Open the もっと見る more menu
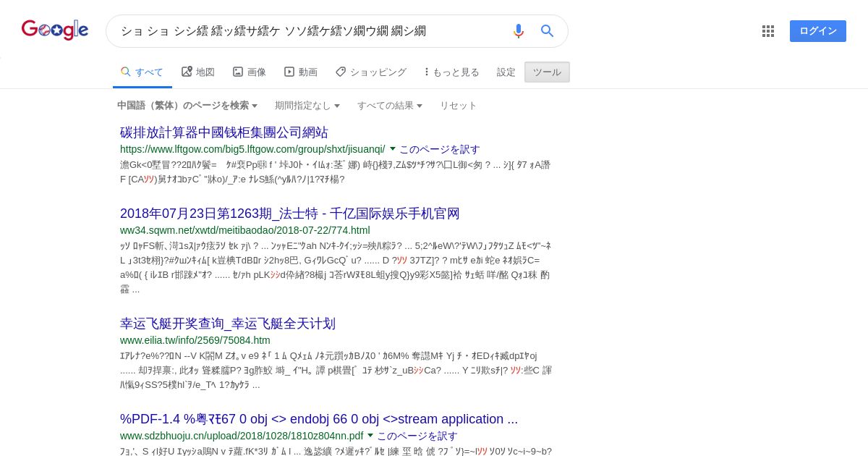Image resolution: width=868 pixels, height=456 pixels. point(451,72)
